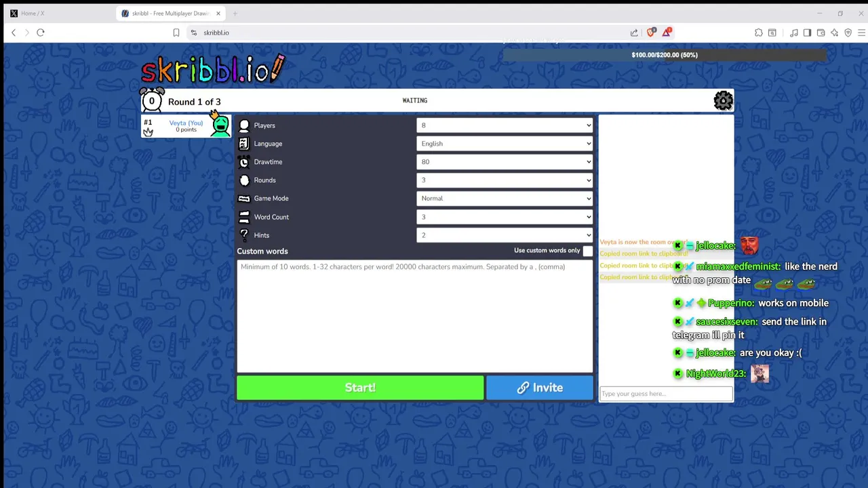Click the share icon in address bar

pyautogui.click(x=634, y=33)
